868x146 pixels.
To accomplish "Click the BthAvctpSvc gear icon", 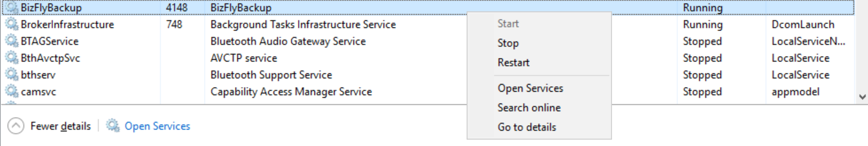I will point(12,58).
